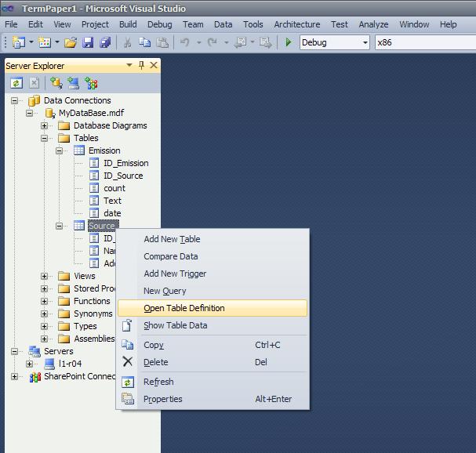Open the File menu

pos(11,24)
